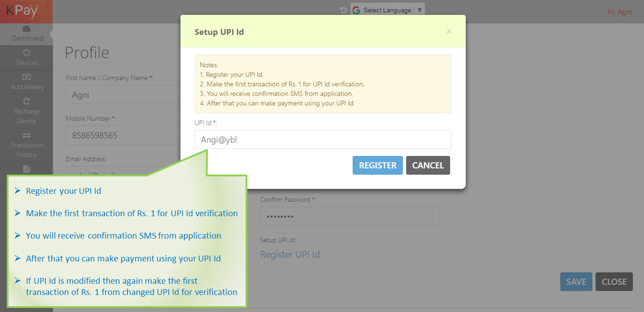Click the Devices gear icon
The width and height of the screenshot is (644, 312).
(26, 53)
